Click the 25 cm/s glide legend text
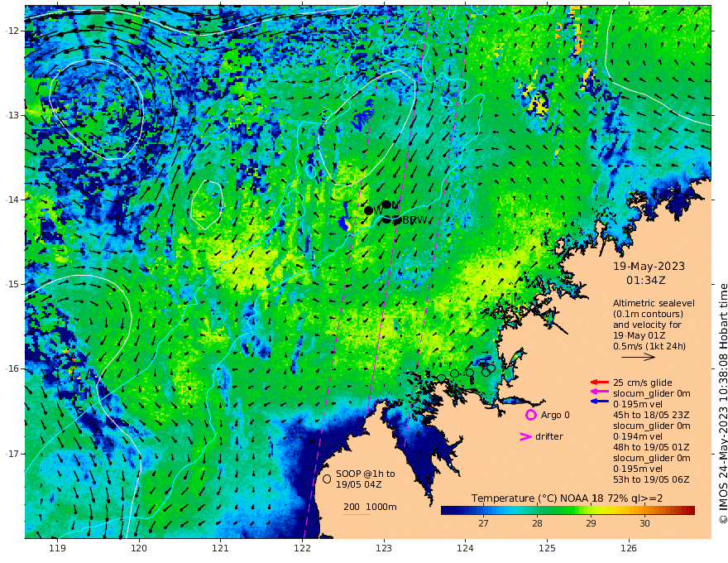The width and height of the screenshot is (728, 563). coord(643,383)
